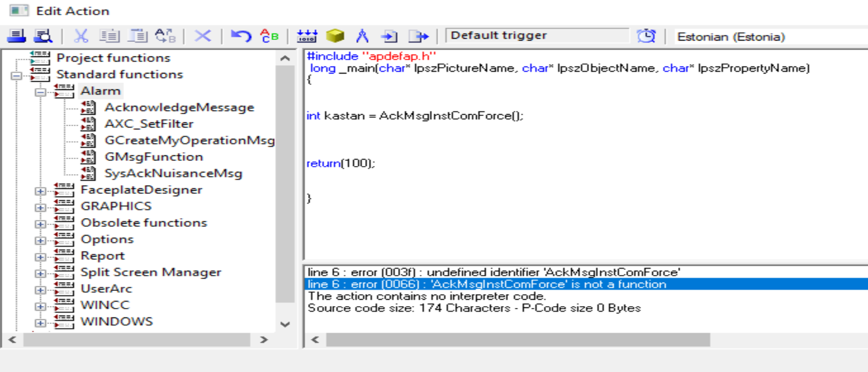Click the tree panel horizontal scroll left arrow
This screenshot has width=868, height=372.
(11, 340)
